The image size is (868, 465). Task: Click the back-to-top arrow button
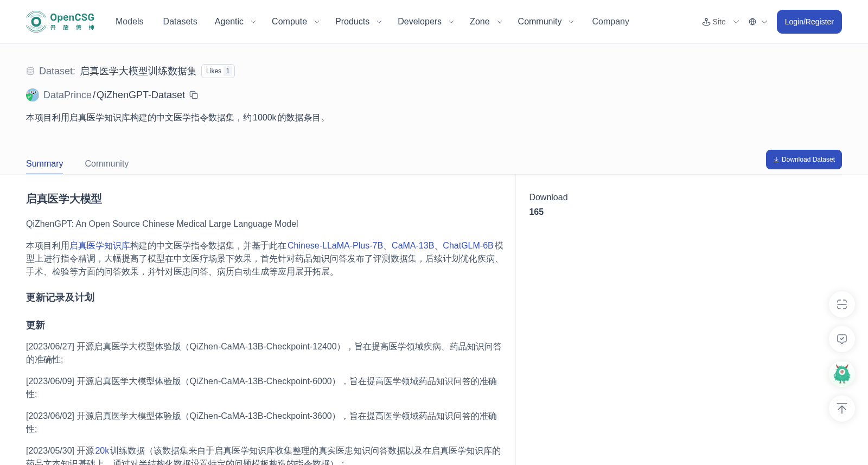click(842, 409)
